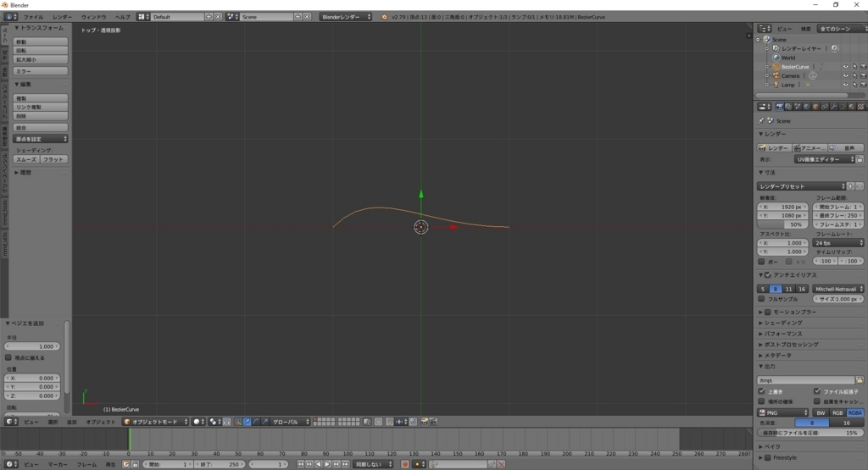
Task: Select the scale manipulator icon
Action: tap(264, 422)
